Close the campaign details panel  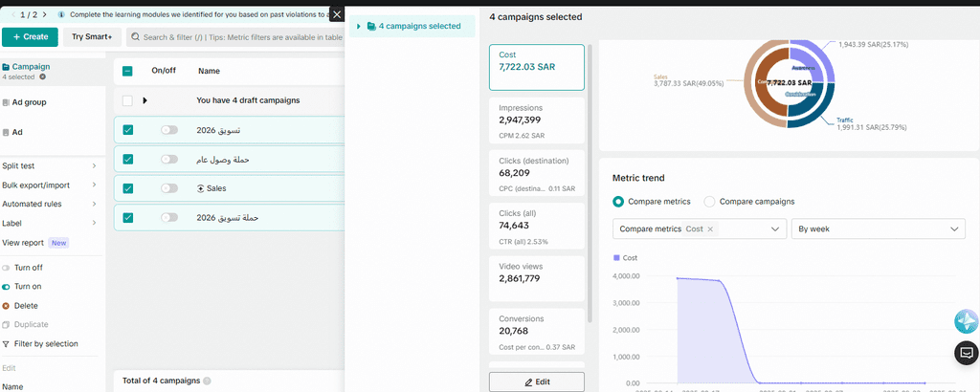[x=337, y=14]
